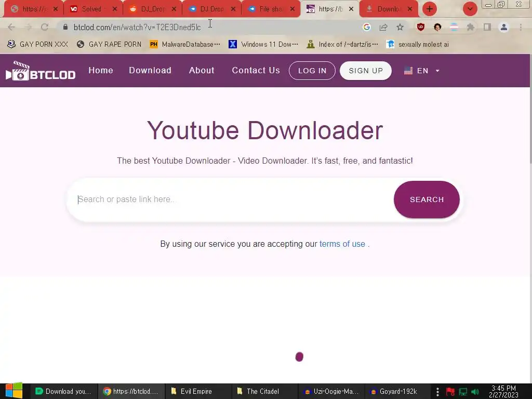Expand the EN language dropdown
The width and height of the screenshot is (532, 399).
point(422,71)
